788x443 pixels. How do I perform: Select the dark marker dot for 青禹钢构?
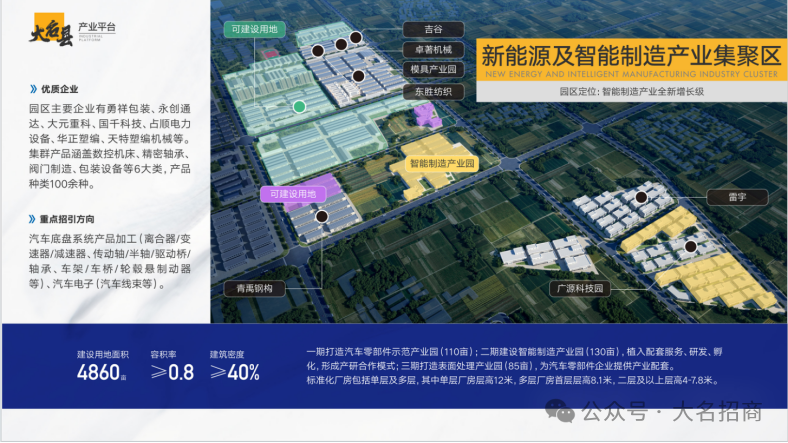pos(322,215)
